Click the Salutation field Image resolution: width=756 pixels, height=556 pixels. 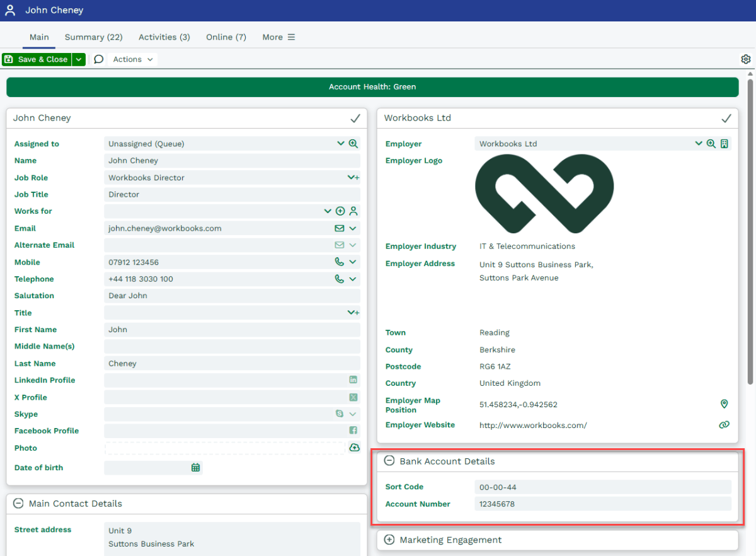coord(232,296)
